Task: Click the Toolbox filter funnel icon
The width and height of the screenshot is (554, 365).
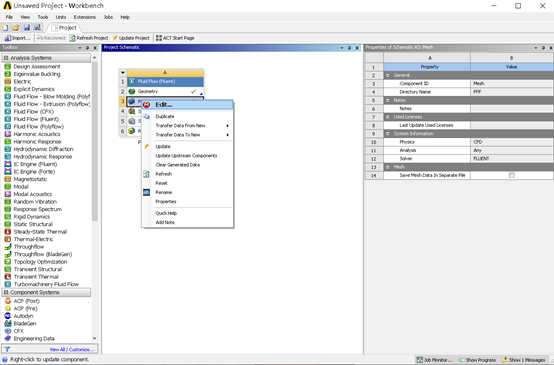Action: coord(7,349)
